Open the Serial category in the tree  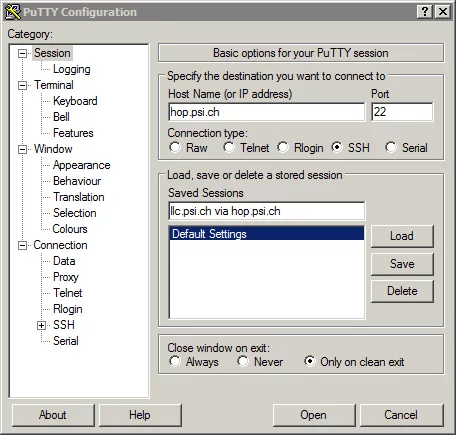coord(66,341)
